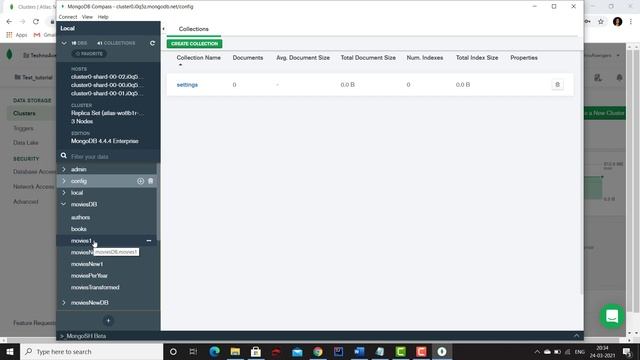Expand the moviesNewDB database

click(64, 302)
